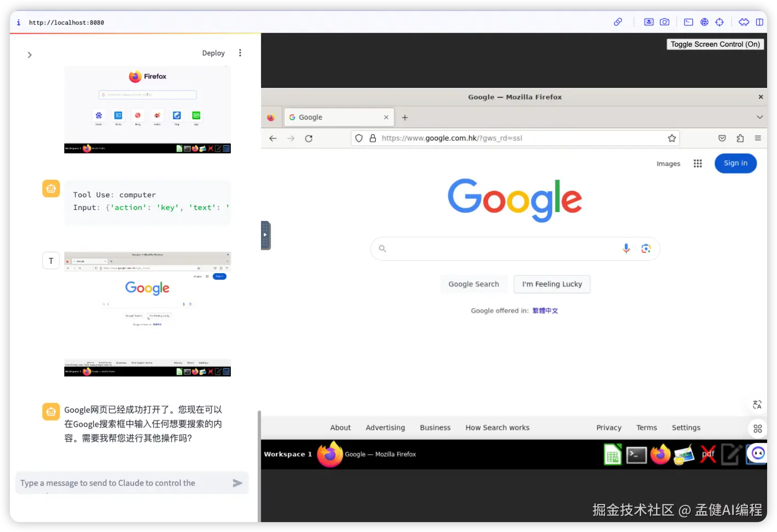Click the globe network icon in top toolbar
The width and height of the screenshot is (777, 532).
click(704, 22)
